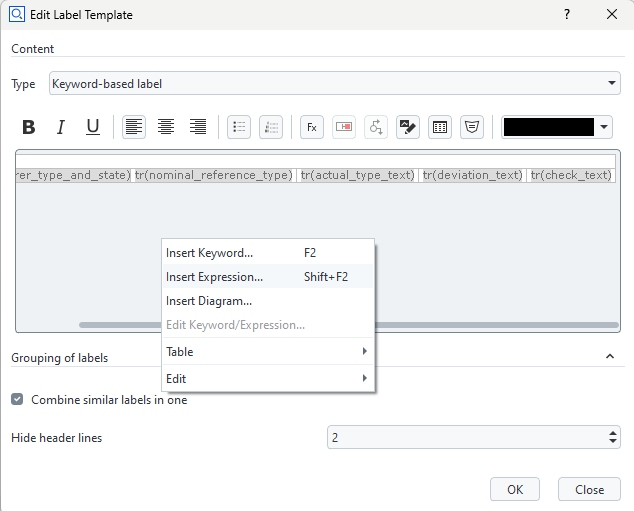This screenshot has width=634, height=511.
Task: Click the disabled Edit Keyword/Expression entry
Action: pyautogui.click(x=268, y=325)
